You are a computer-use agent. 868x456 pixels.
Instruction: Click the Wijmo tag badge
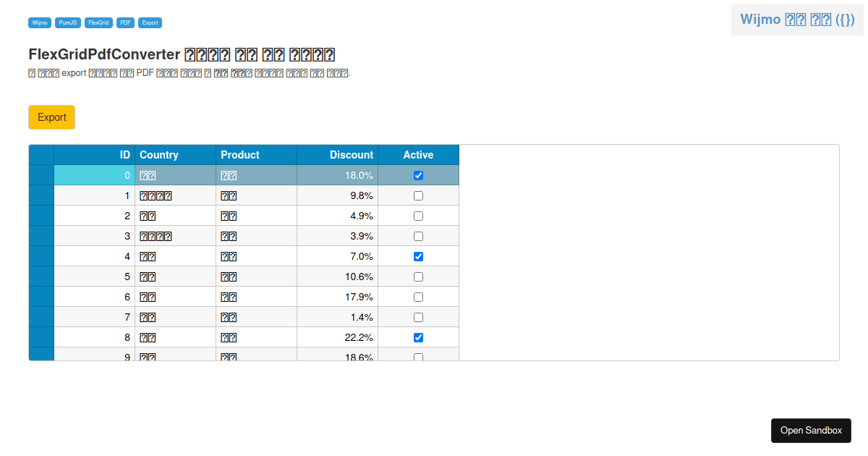coord(40,23)
